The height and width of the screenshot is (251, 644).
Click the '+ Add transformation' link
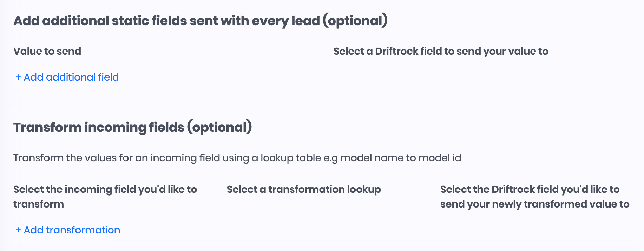(68, 230)
